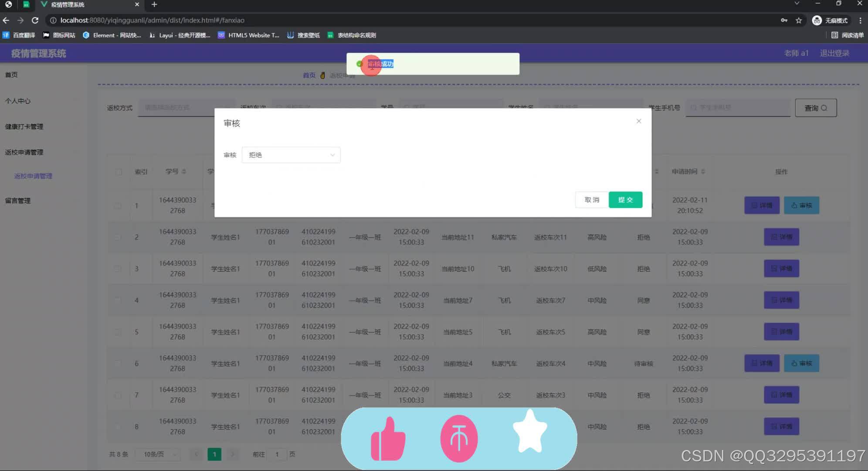Sort by 学号 column arrows

[184, 172]
